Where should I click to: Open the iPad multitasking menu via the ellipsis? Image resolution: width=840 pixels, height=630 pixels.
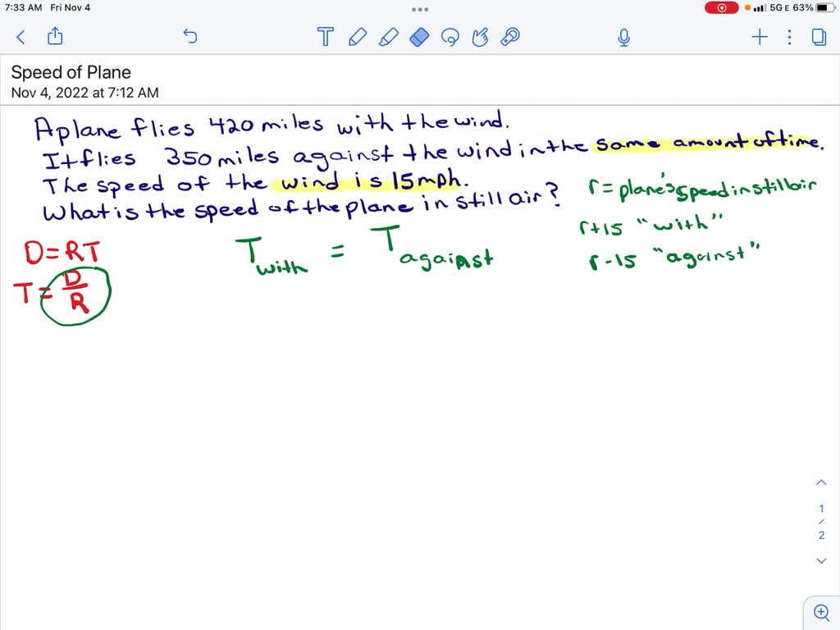click(420, 9)
